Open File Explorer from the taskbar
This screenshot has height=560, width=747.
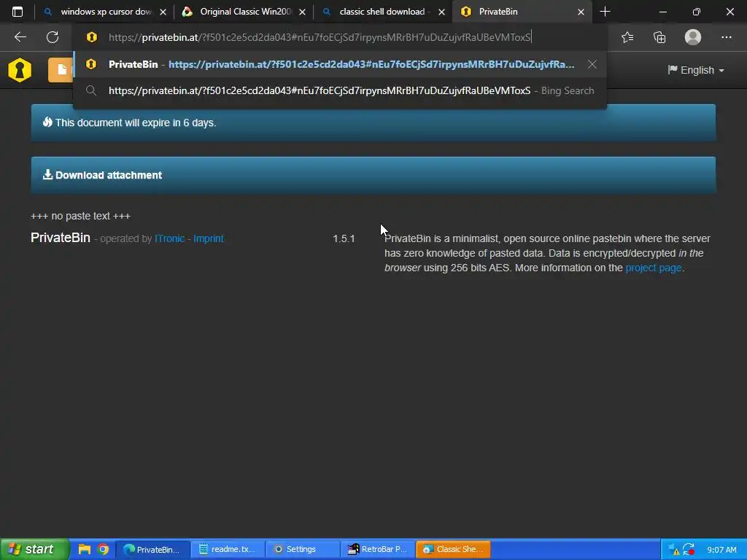point(85,549)
